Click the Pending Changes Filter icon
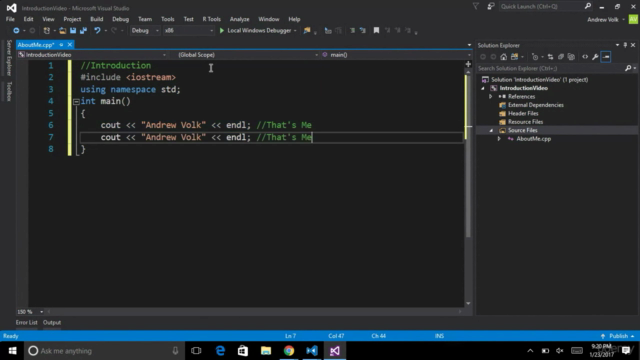 535,57
